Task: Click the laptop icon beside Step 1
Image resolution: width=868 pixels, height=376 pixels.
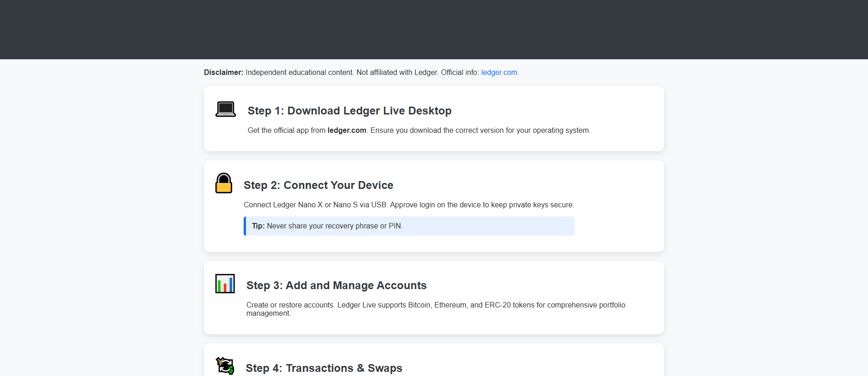Action: (225, 109)
